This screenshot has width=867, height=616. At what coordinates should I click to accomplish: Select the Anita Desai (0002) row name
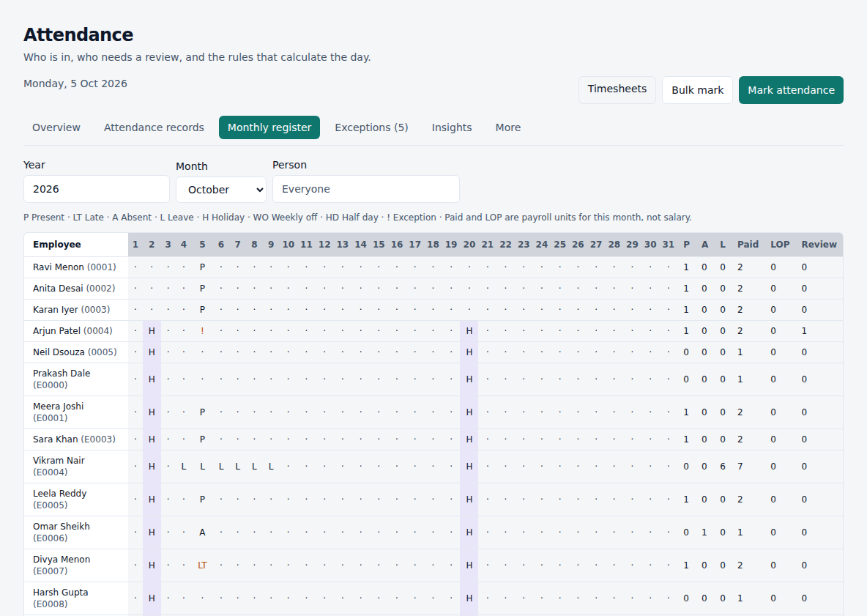(74, 288)
